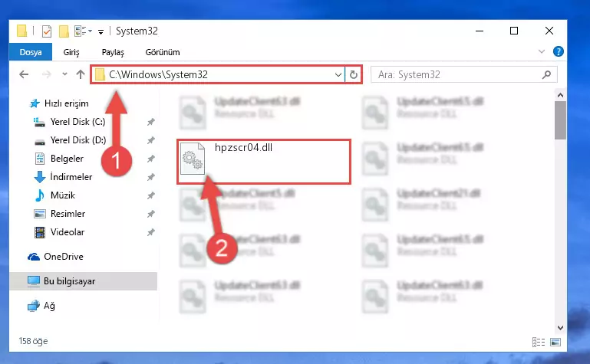The height and width of the screenshot is (364, 590).
Task: Click the Properties quick access toolbar icon
Action: 47,31
